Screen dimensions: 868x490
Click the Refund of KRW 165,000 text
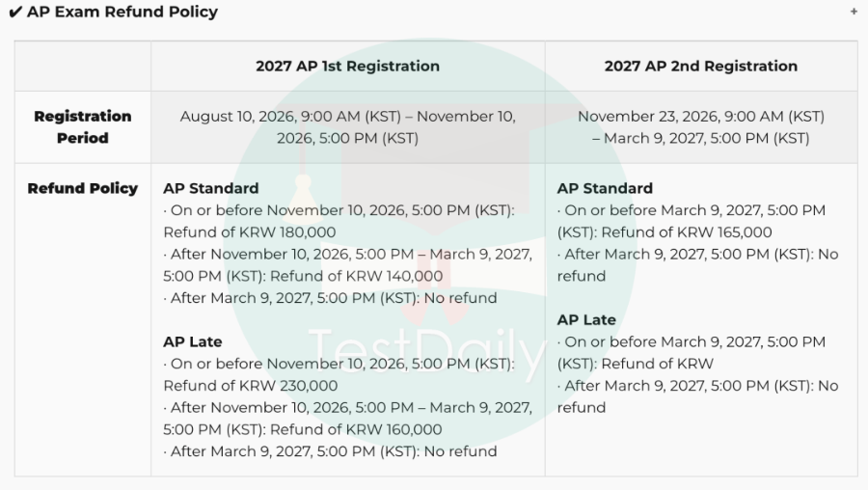(687, 232)
